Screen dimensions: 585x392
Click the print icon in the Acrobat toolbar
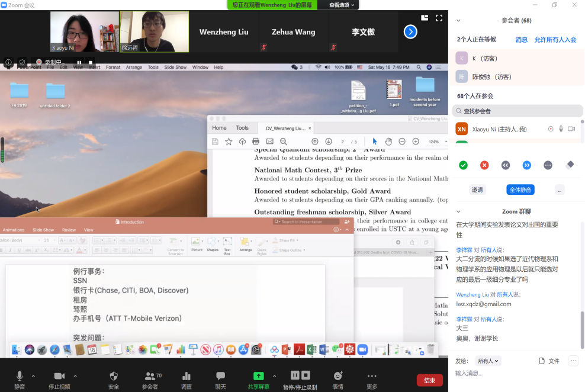point(256,142)
